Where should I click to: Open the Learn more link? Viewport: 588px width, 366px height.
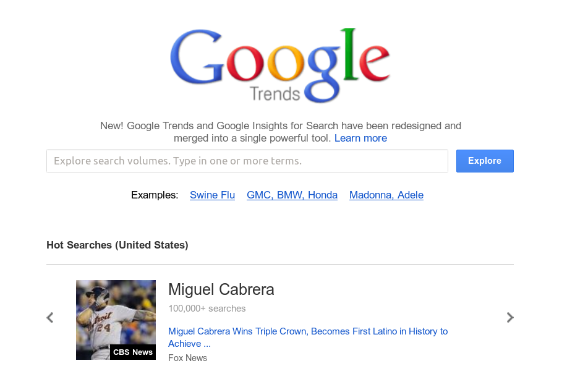(360, 138)
